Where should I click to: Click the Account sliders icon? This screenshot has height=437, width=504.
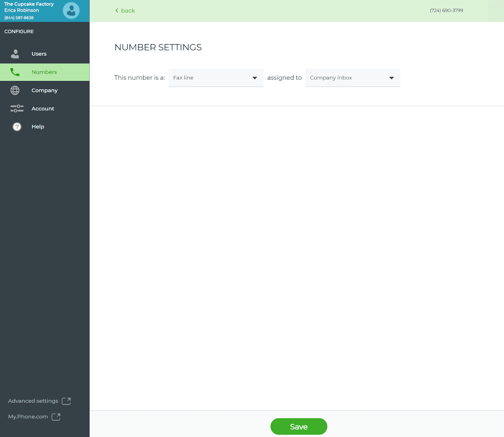coord(17,108)
